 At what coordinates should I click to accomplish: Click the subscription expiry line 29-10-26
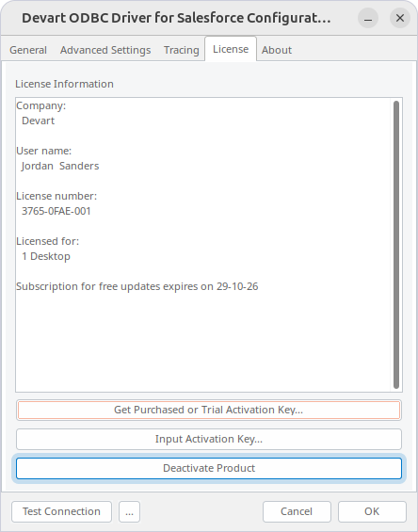tap(137, 286)
